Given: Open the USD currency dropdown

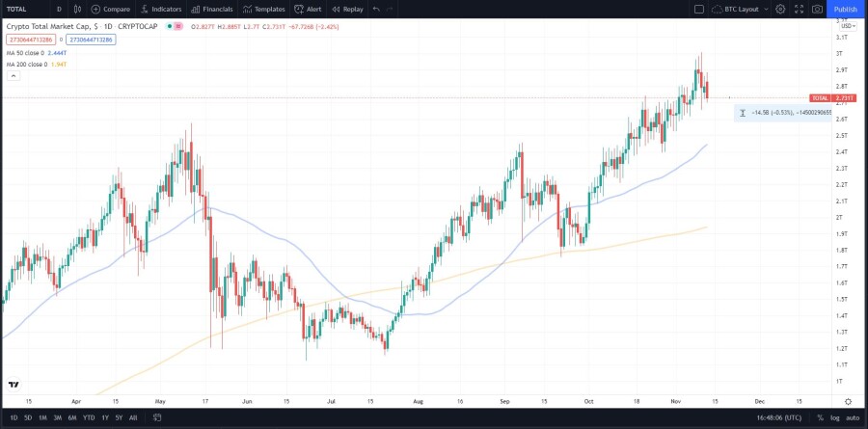Looking at the screenshot, I should 848,26.
